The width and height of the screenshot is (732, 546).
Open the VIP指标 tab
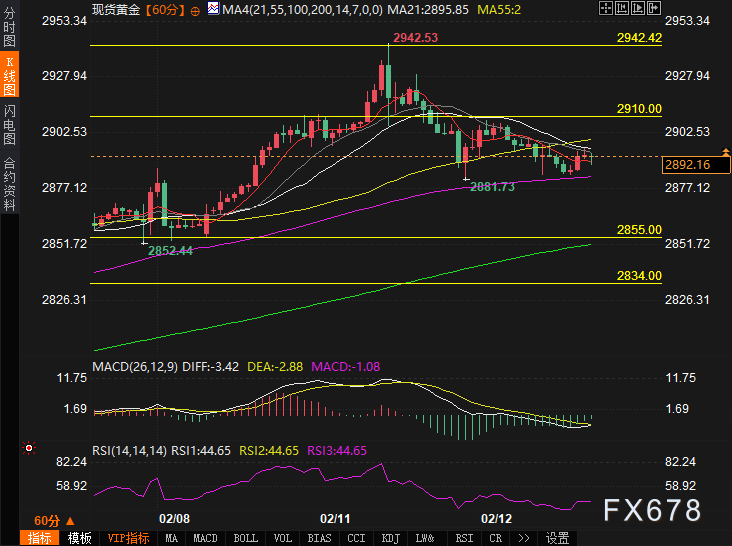pyautogui.click(x=128, y=538)
